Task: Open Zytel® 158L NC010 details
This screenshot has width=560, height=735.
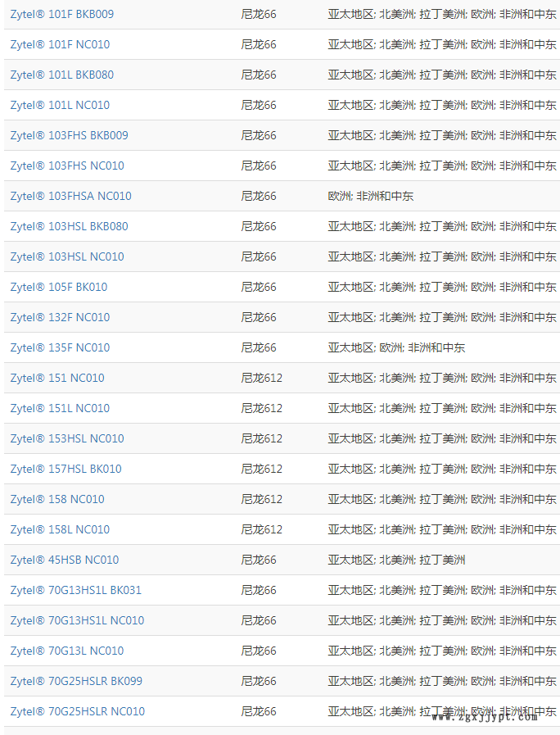Action: [60, 529]
